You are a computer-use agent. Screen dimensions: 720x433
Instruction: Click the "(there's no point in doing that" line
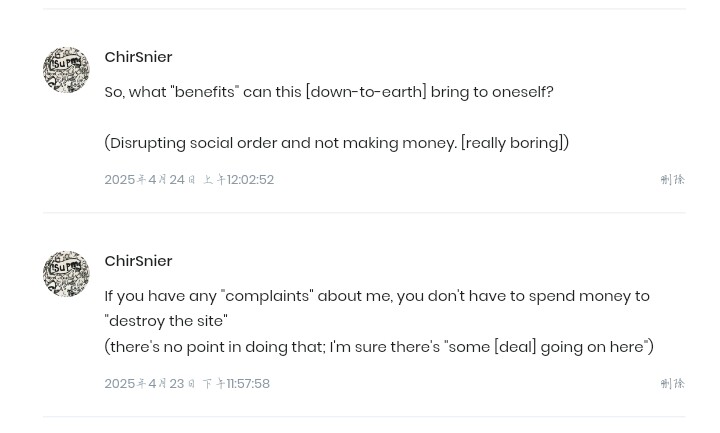click(379, 347)
